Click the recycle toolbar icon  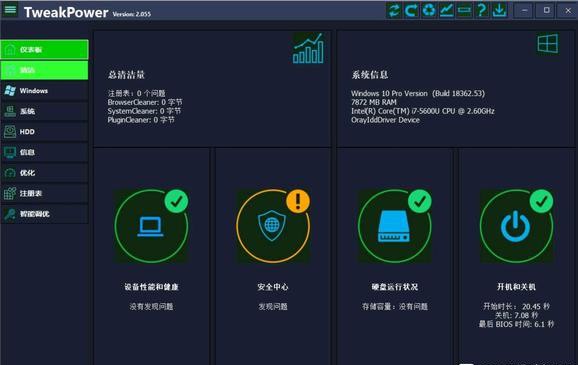pos(429,10)
